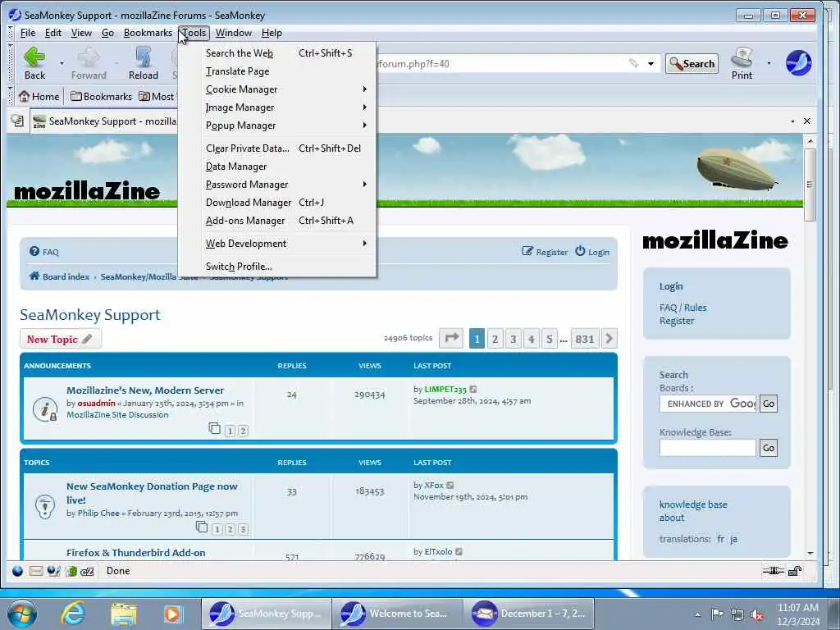The height and width of the screenshot is (630, 840).
Task: Open Windows Media Player taskbar icon
Action: 173,614
